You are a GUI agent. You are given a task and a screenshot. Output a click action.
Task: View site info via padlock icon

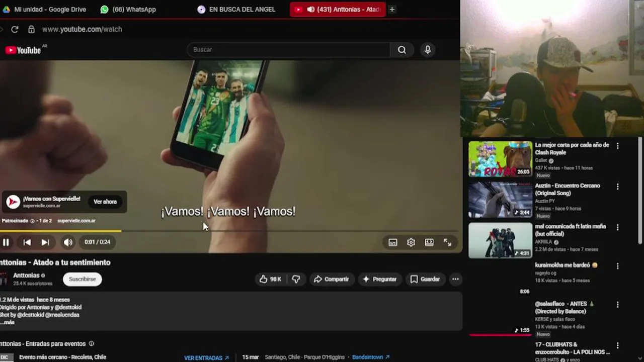tap(31, 29)
